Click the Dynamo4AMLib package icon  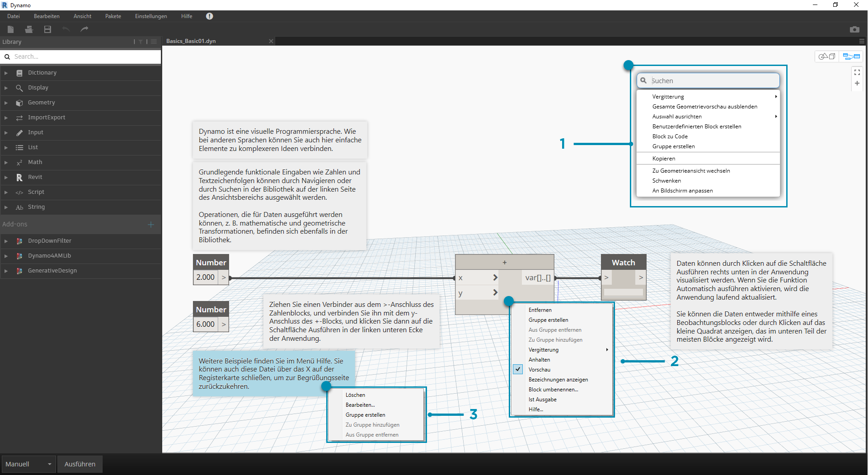pos(19,256)
